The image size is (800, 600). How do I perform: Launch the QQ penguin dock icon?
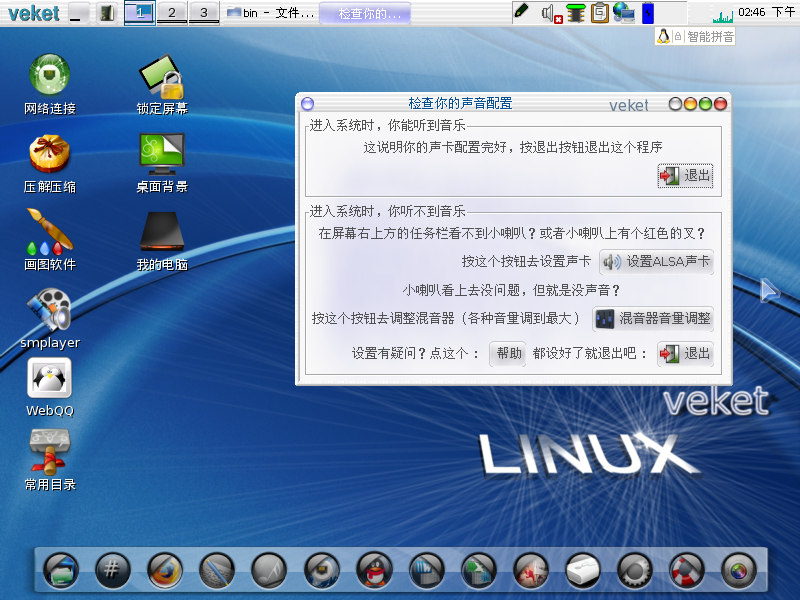[374, 570]
